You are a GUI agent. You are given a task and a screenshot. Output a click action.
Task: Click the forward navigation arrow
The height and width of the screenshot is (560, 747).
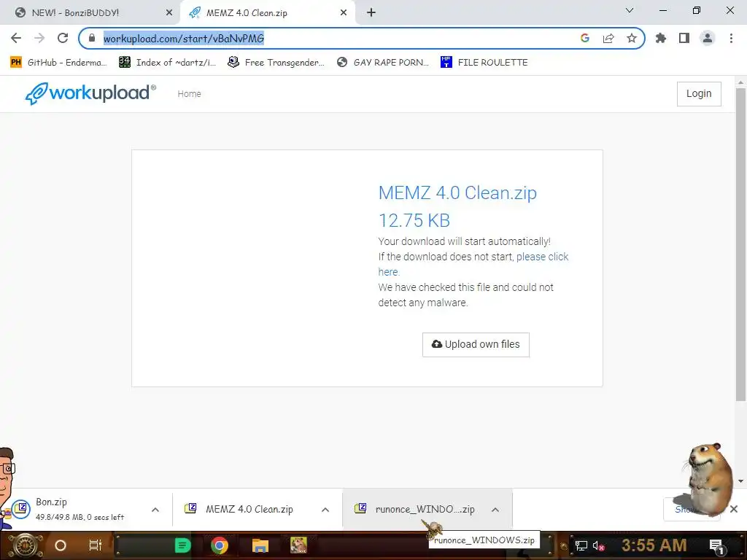[x=39, y=38]
